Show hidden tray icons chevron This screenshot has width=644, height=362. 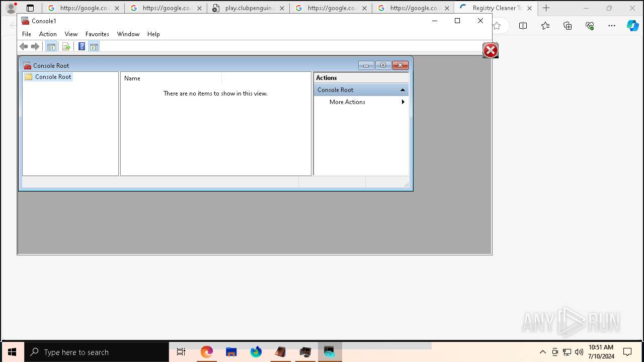pyautogui.click(x=542, y=352)
